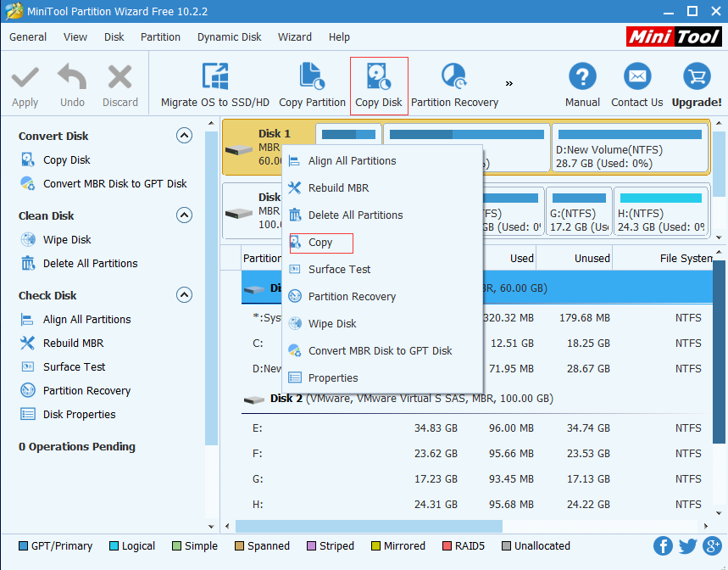Select the E: partition row
Viewport: 728px width, 570px height.
pos(477,427)
